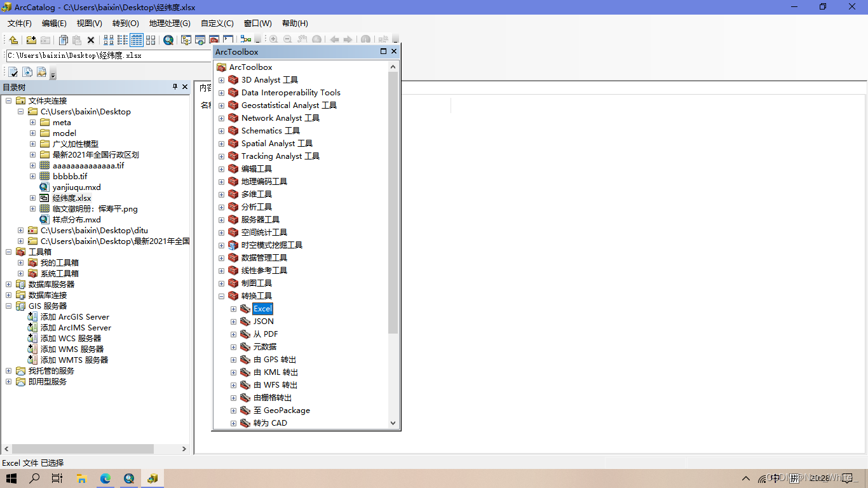Select 样点分布.mxd in catalog tree
The width and height of the screenshot is (868, 488).
(x=77, y=220)
